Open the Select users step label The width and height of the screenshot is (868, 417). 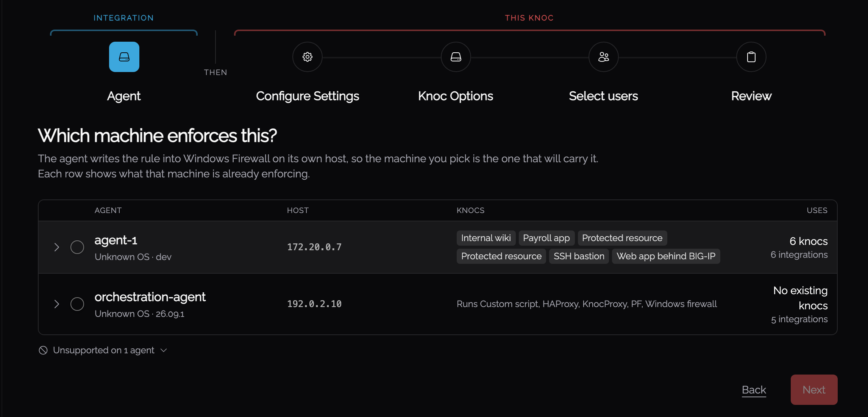603,96
